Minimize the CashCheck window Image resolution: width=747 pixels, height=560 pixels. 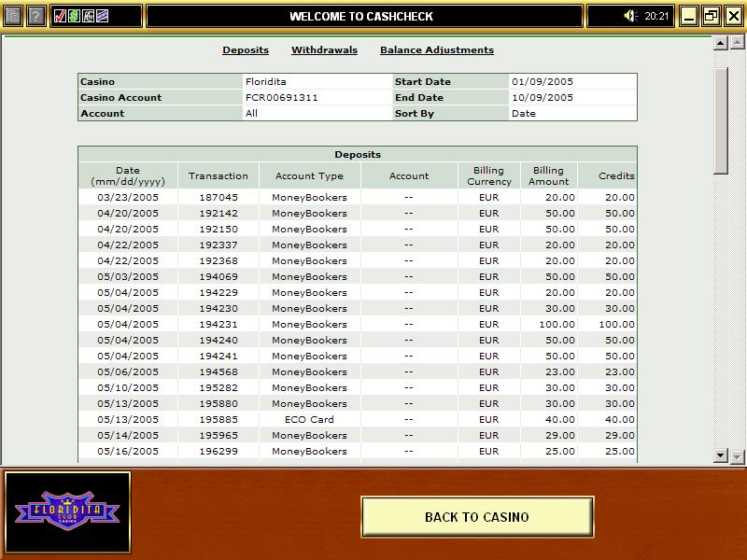click(688, 16)
